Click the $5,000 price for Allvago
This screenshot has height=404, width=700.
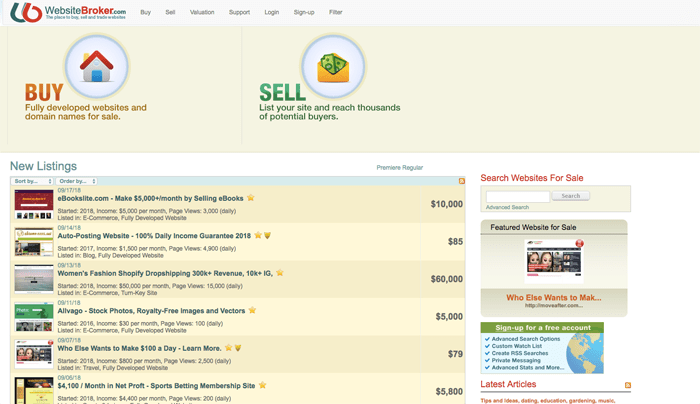(449, 317)
